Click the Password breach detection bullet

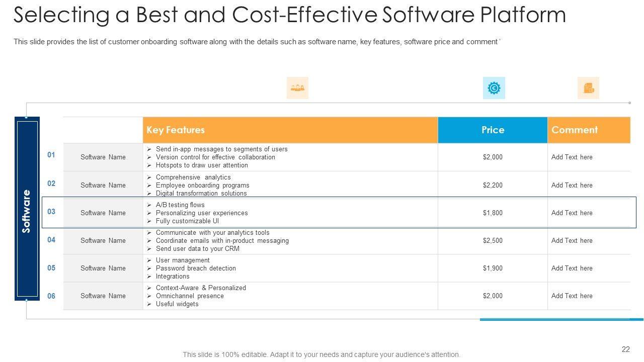click(196, 268)
